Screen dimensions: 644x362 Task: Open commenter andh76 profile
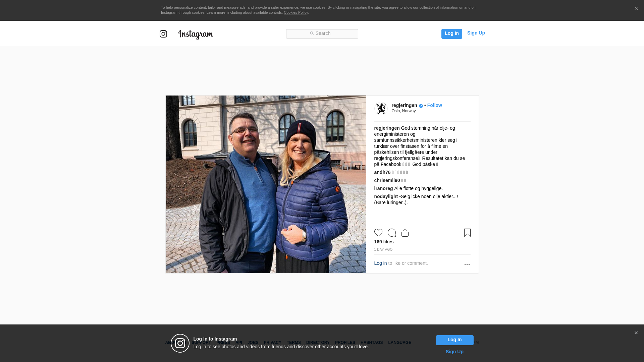tap(382, 172)
